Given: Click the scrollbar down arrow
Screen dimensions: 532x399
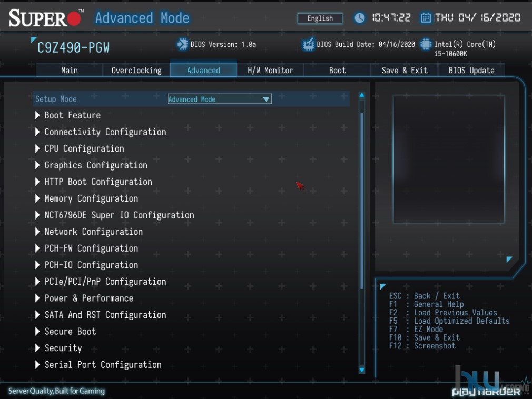Looking at the screenshot, I should click(362, 370).
